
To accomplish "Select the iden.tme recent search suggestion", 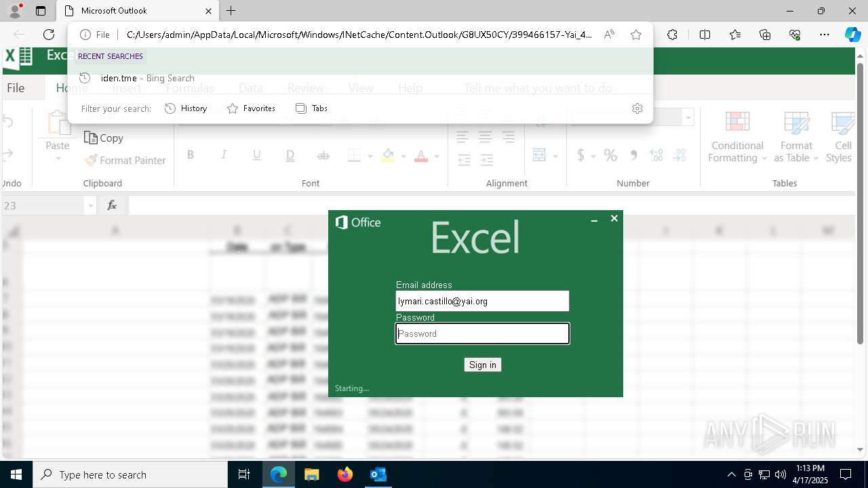I will [360, 78].
